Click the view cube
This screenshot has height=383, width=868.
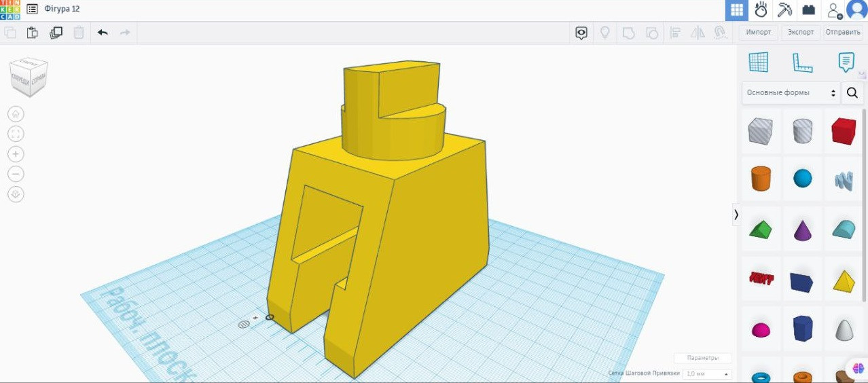point(29,76)
